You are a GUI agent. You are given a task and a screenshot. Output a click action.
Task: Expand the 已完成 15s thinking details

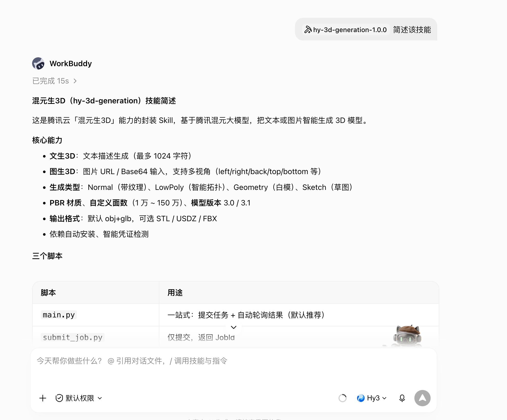pyautogui.click(x=54, y=81)
